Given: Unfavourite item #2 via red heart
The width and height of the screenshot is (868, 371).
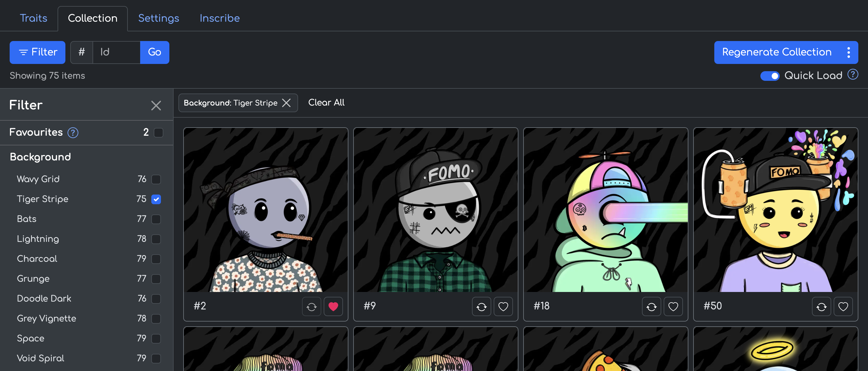Looking at the screenshot, I should coord(333,306).
